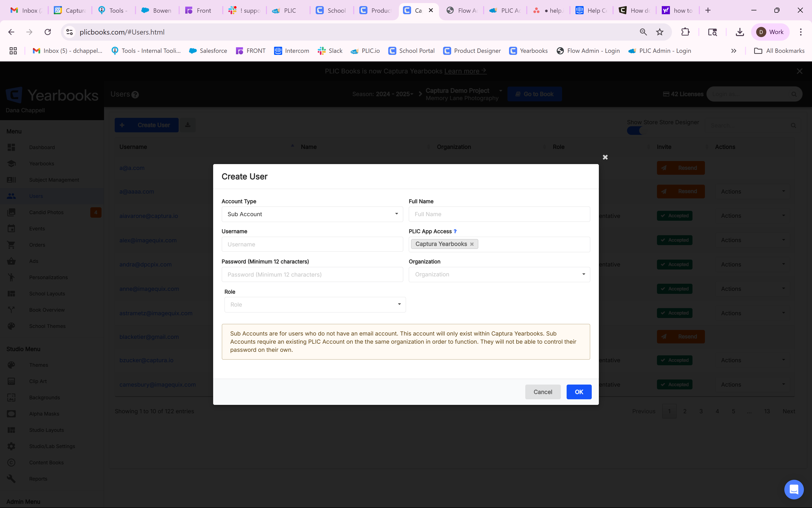812x508 pixels.
Task: Click the OK button
Action: coord(579,392)
